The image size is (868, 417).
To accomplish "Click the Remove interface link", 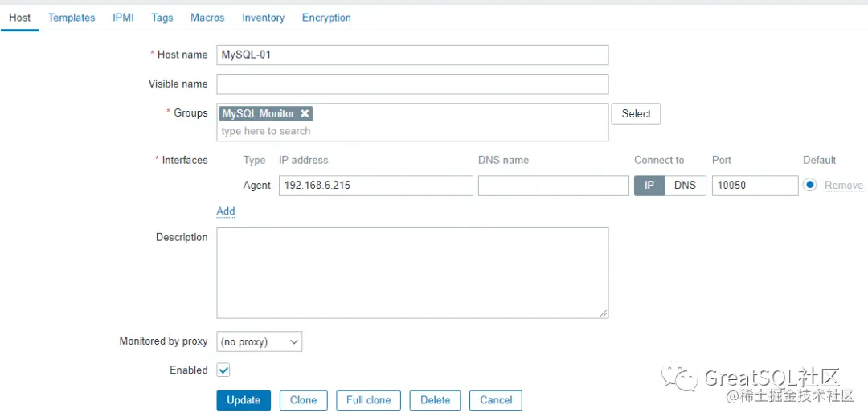I will (844, 186).
